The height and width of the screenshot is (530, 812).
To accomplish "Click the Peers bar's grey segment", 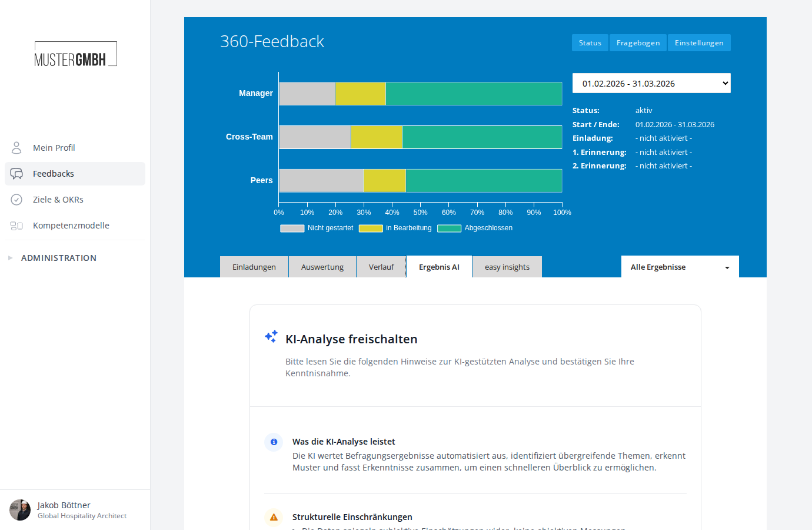I will pyautogui.click(x=321, y=181).
